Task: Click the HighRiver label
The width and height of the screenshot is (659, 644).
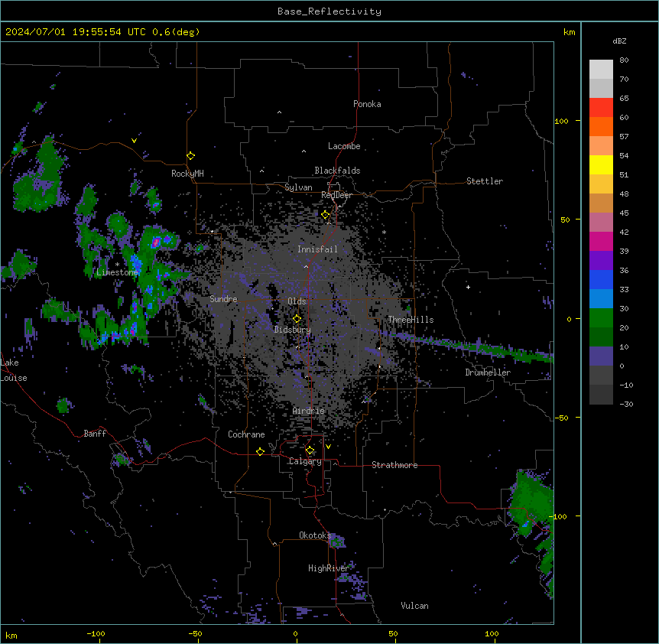Action: [x=329, y=568]
